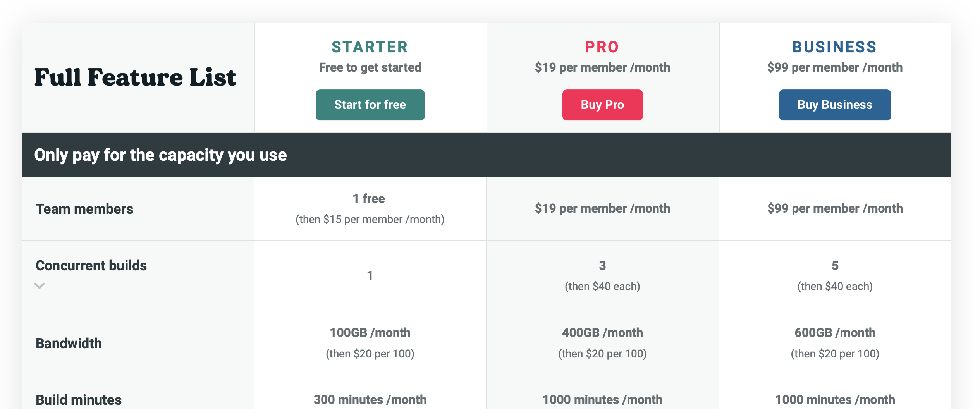This screenshot has width=980, height=409.
Task: Click Business plan $99 per member price
Action: [x=835, y=67]
